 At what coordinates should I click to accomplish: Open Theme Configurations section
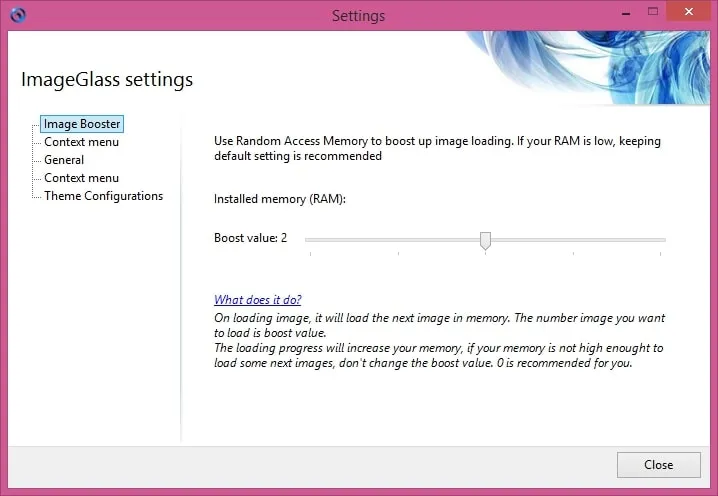[103, 196]
